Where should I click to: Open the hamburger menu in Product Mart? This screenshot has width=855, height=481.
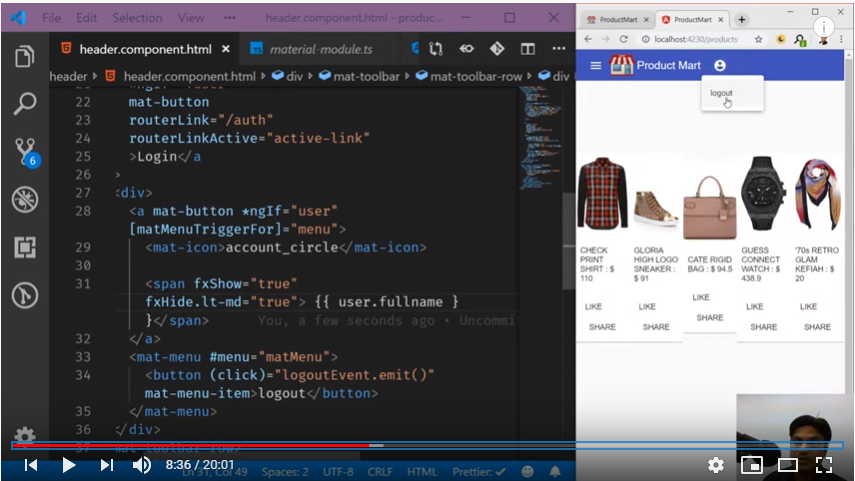pyautogui.click(x=596, y=65)
